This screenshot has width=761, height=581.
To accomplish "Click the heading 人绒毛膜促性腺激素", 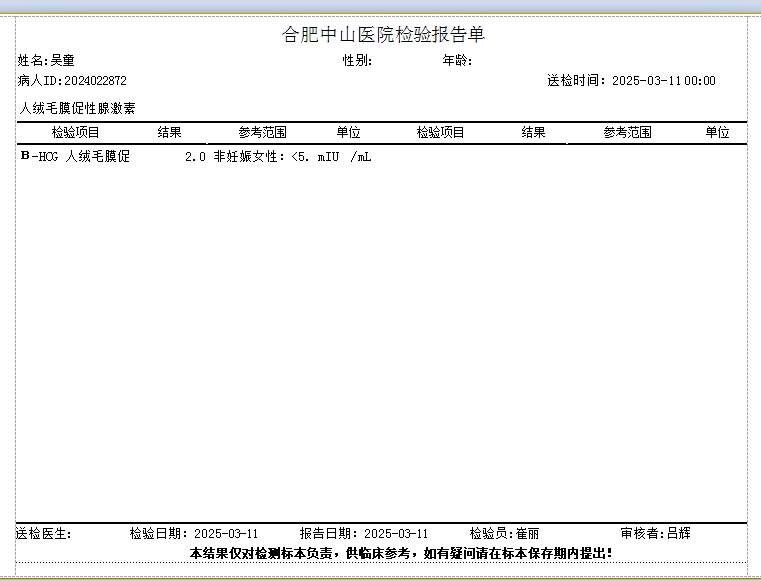I will (x=77, y=108).
